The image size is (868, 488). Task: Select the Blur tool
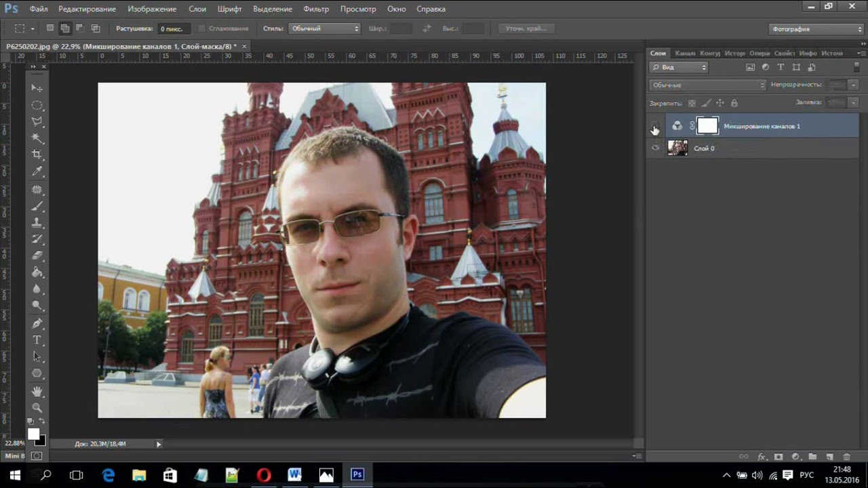[37, 289]
